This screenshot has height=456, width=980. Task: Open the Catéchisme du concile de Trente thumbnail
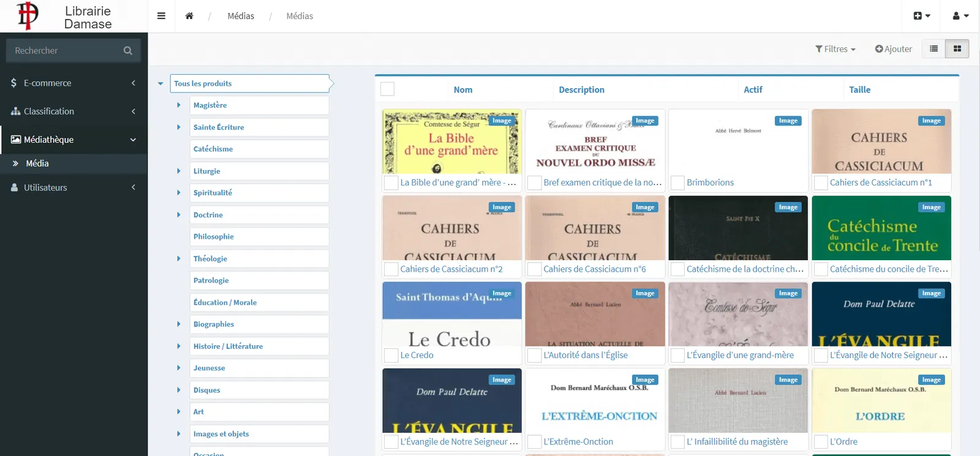(881, 228)
